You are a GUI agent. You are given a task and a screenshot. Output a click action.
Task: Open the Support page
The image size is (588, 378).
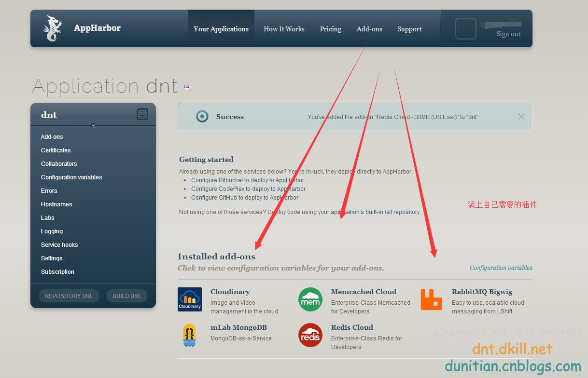tap(410, 29)
